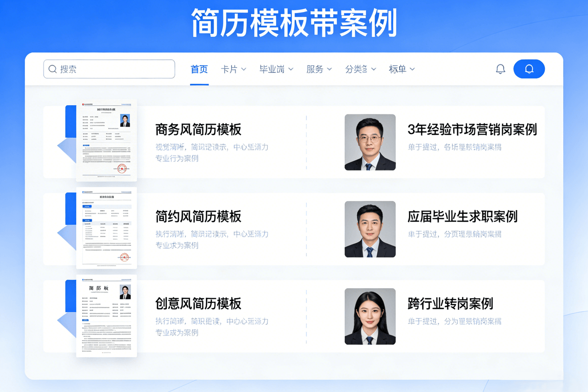Open the blue chat bubble button

tap(529, 68)
